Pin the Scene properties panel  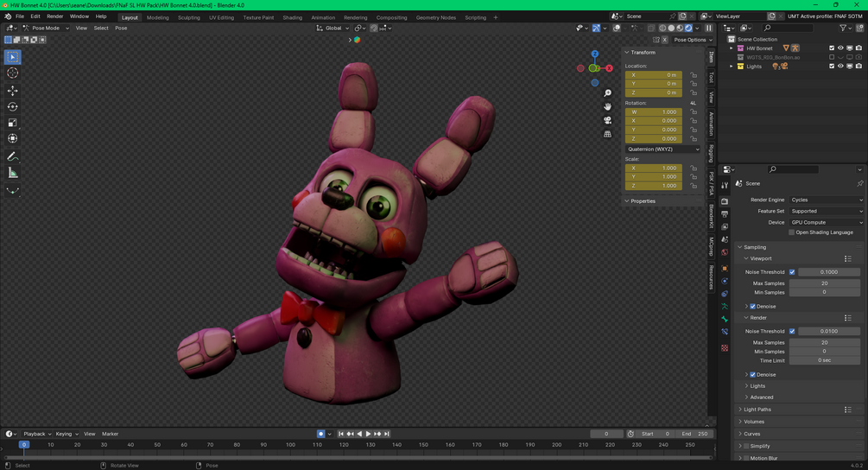[x=859, y=183]
